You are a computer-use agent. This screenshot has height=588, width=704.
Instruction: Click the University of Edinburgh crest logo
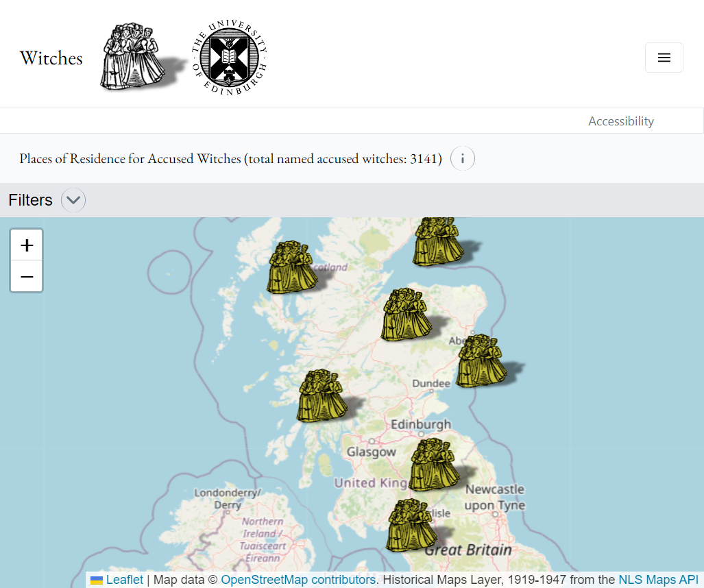point(230,58)
